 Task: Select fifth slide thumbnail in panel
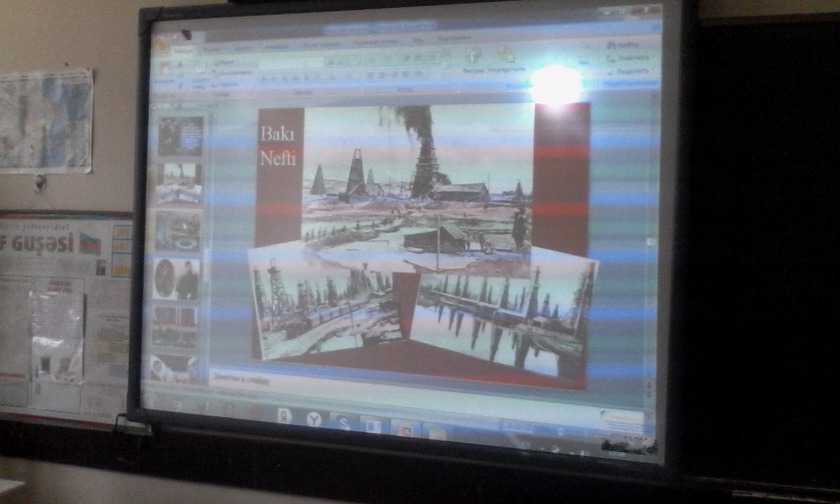175,327
